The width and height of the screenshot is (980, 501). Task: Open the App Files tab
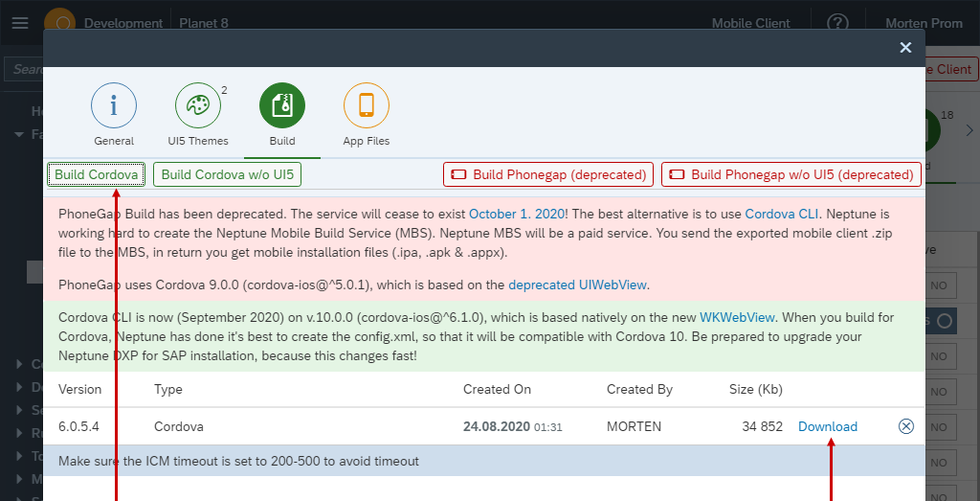click(367, 115)
